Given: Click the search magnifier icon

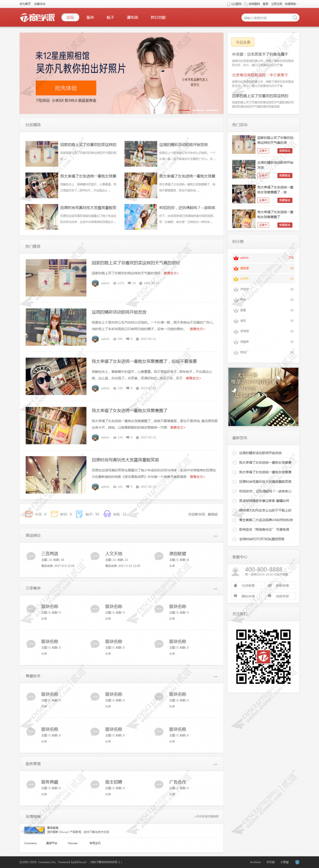Looking at the screenshot, I should pos(295,18).
